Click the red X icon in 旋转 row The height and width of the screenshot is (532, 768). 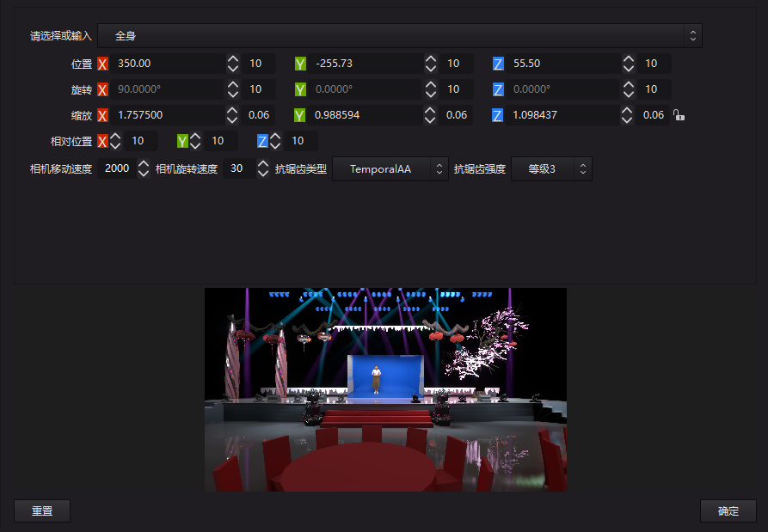click(x=102, y=89)
